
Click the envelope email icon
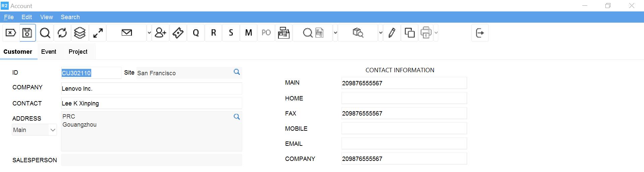point(126,33)
